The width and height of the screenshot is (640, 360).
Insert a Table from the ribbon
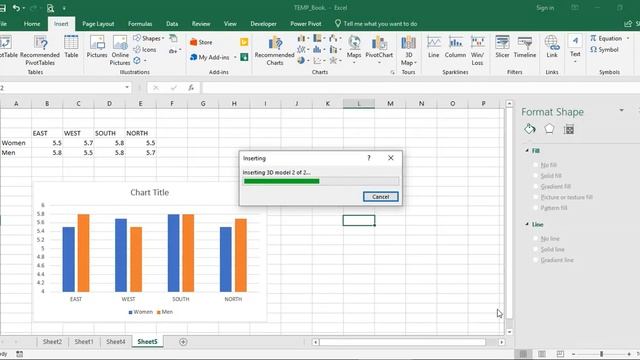tap(71, 46)
